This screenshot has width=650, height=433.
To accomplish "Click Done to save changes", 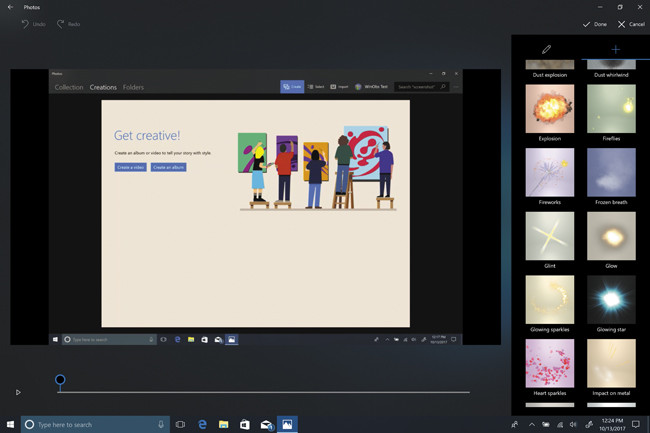I will 594,24.
